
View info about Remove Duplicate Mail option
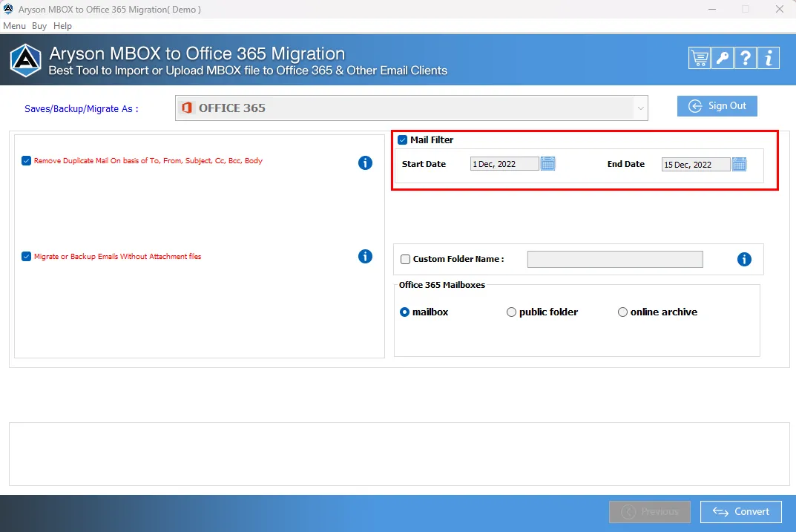pos(365,163)
